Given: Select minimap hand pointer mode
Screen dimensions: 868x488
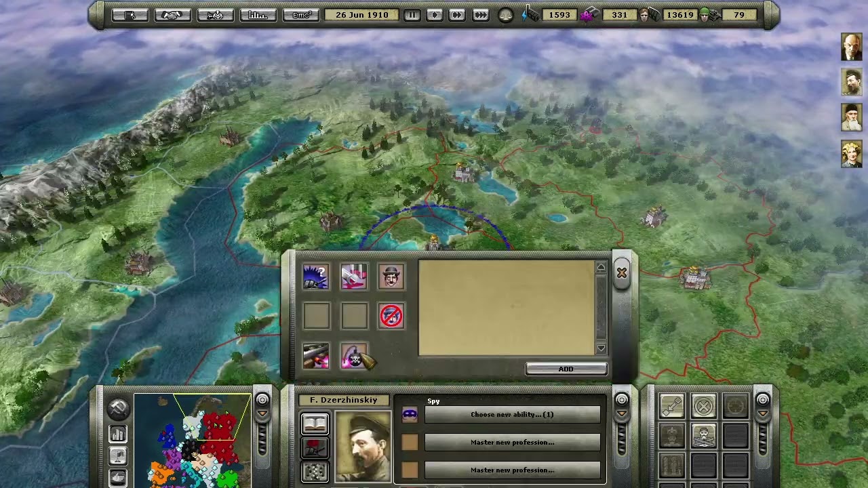Looking at the screenshot, I should [118, 478].
